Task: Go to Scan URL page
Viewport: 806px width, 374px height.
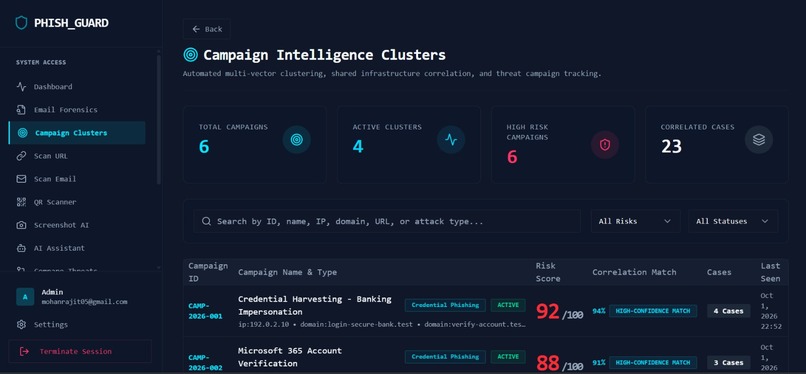Action: pos(77,156)
